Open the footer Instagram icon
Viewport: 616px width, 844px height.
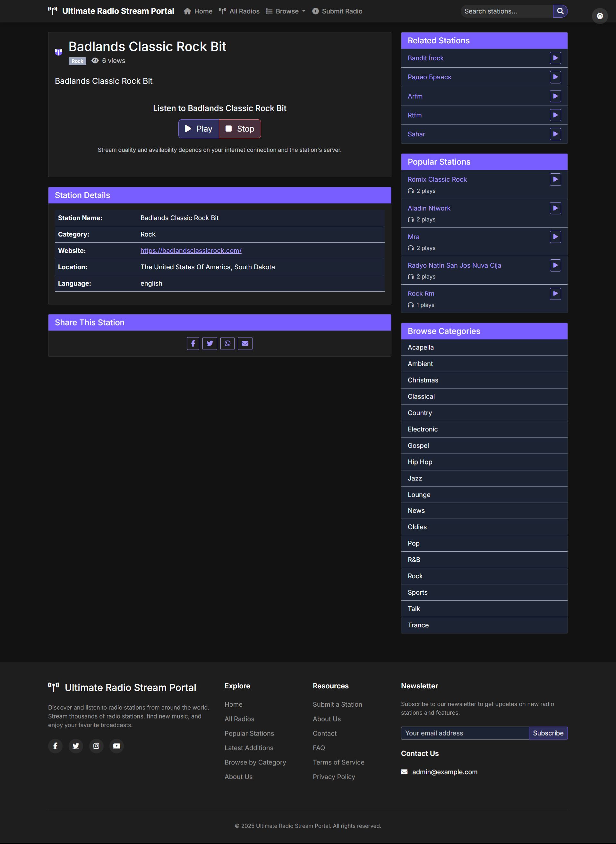point(96,746)
